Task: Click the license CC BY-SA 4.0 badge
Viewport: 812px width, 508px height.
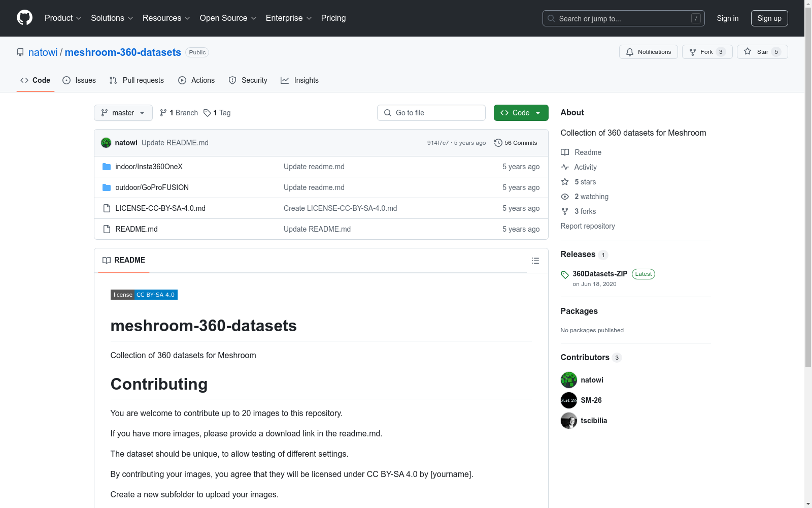Action: (144, 295)
